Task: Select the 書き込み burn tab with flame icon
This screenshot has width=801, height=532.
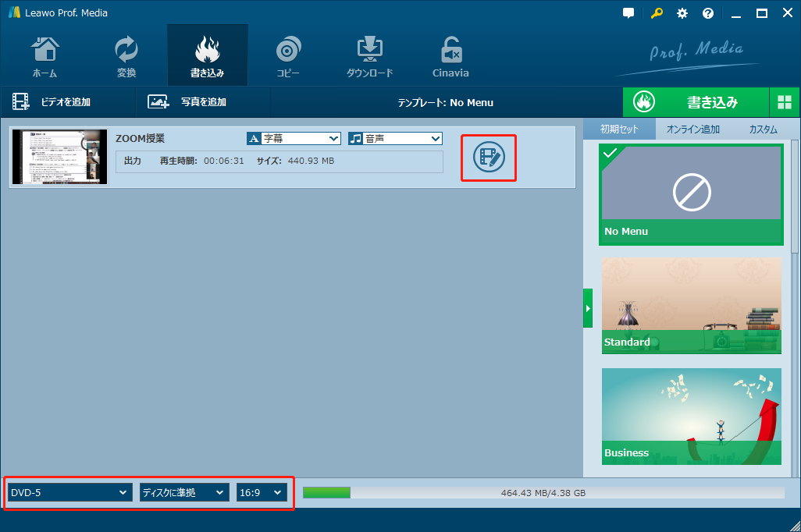Action: click(x=208, y=56)
